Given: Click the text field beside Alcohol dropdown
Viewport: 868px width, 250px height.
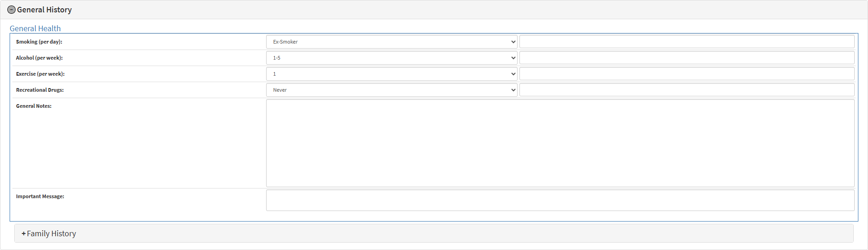Looking at the screenshot, I should (x=687, y=58).
